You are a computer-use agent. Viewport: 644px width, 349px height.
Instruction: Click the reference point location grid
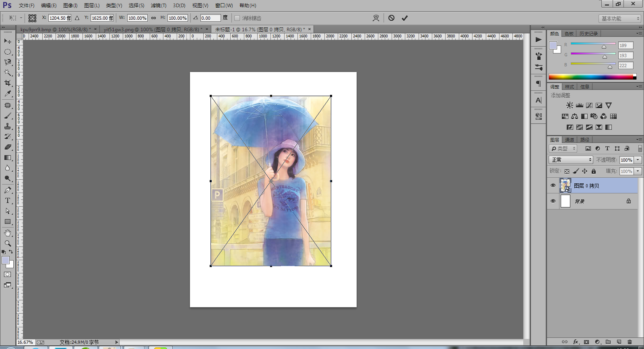point(33,18)
